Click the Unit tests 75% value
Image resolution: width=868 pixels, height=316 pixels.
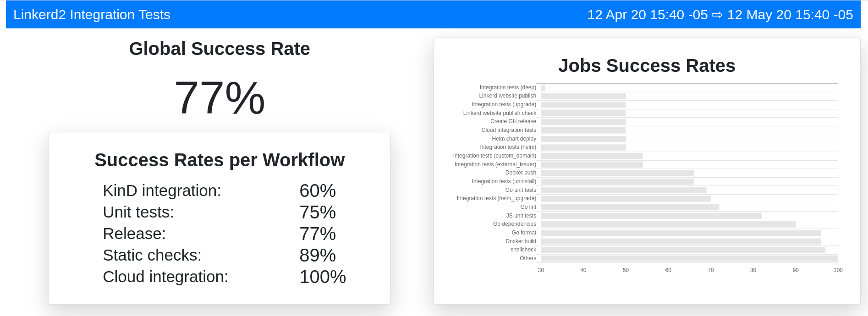click(317, 212)
